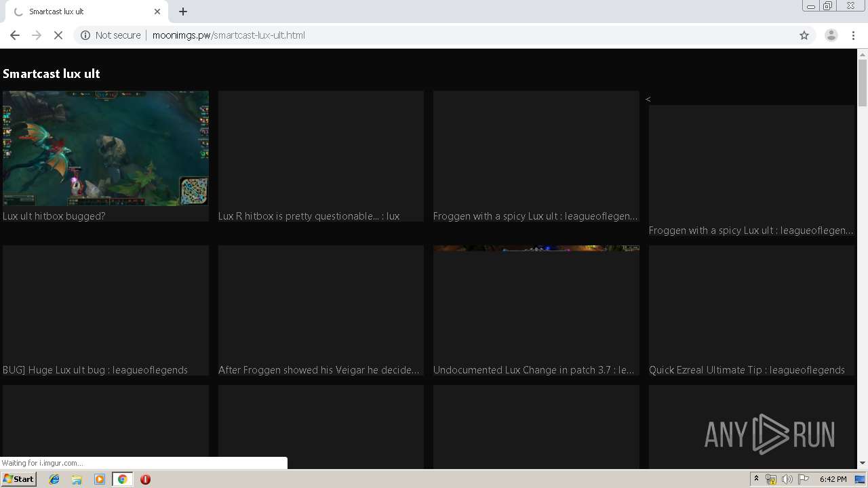Image resolution: width=868 pixels, height=488 pixels.
Task: Open 'Lux R hitbox is pretty questionable' link
Action: pos(309,216)
